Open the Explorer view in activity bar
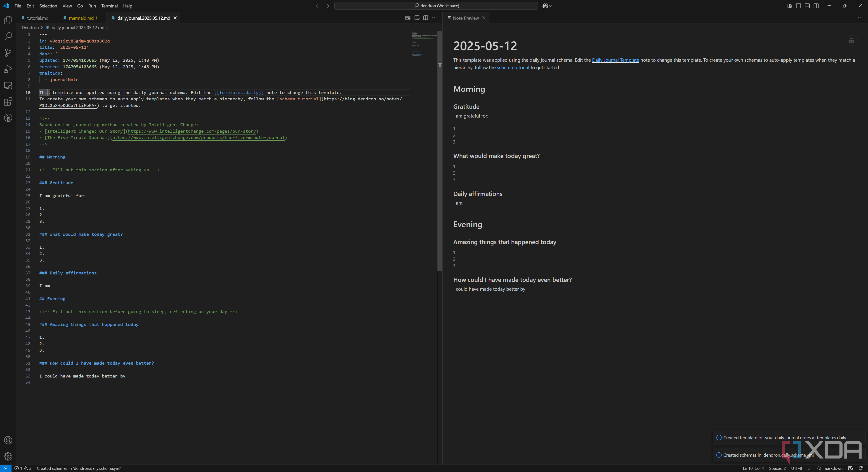 pos(8,20)
